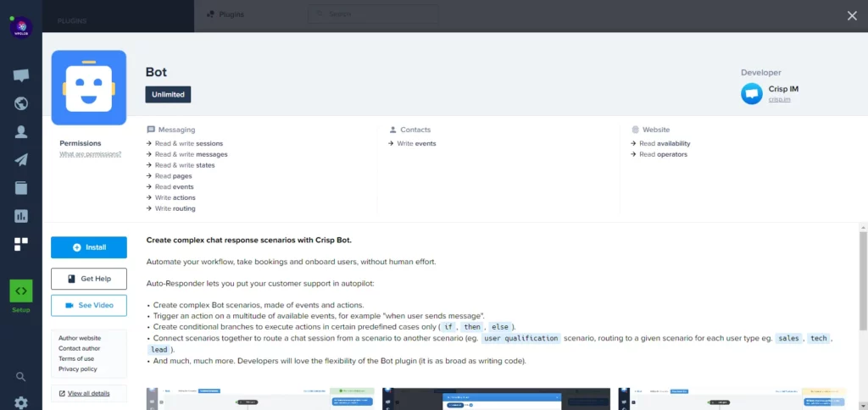Image resolution: width=868 pixels, height=410 pixels.
Task: Click the Messaging permissions icon
Action: (x=151, y=130)
